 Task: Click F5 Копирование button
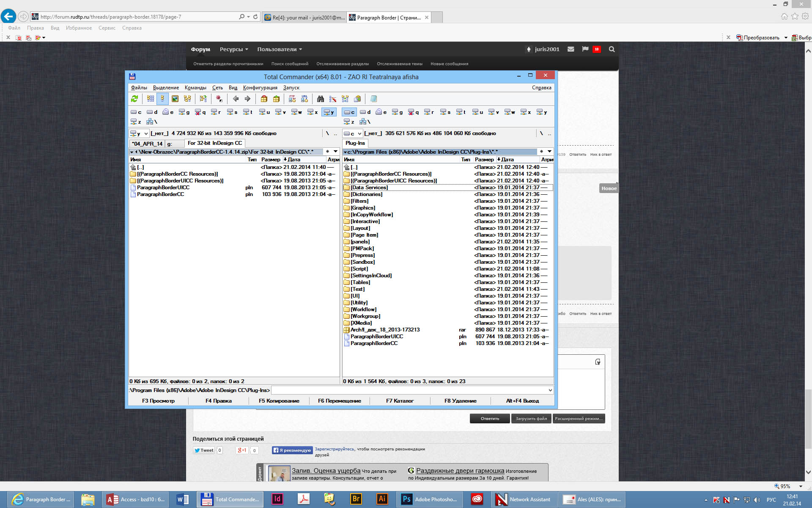tap(279, 401)
